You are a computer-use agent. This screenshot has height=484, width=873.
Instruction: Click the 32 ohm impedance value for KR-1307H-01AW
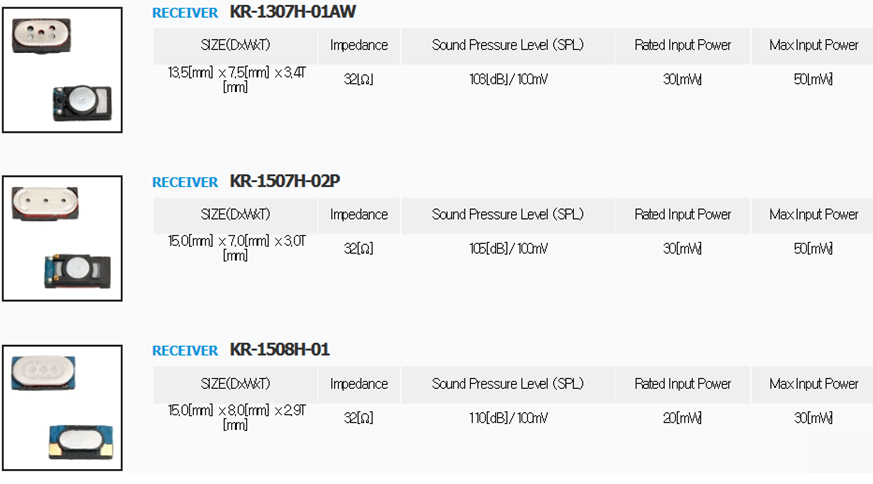tap(359, 80)
